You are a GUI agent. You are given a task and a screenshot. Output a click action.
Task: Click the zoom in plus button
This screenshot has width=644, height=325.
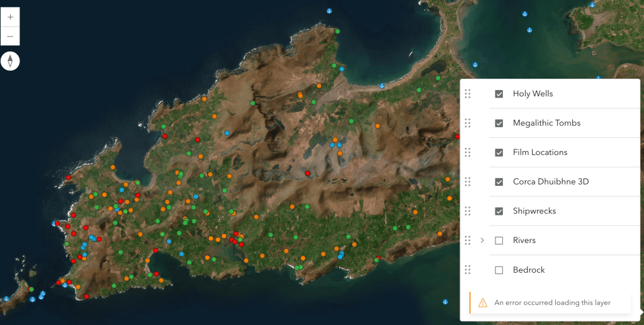pos(10,17)
